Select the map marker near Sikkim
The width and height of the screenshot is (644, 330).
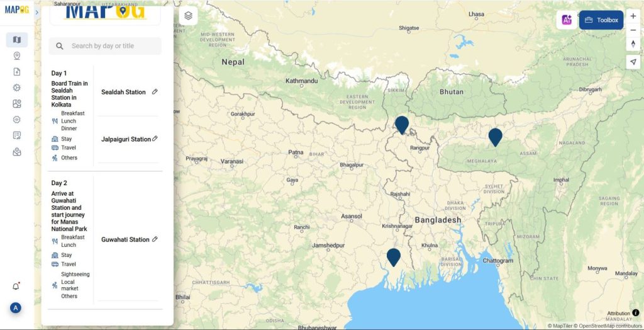(402, 125)
